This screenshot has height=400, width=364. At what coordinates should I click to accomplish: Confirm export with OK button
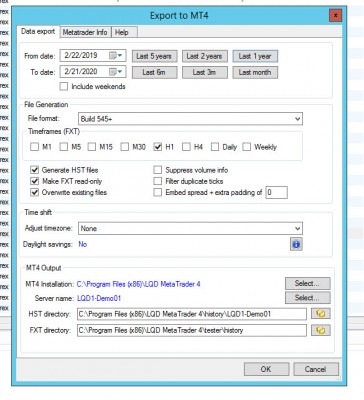(x=266, y=369)
